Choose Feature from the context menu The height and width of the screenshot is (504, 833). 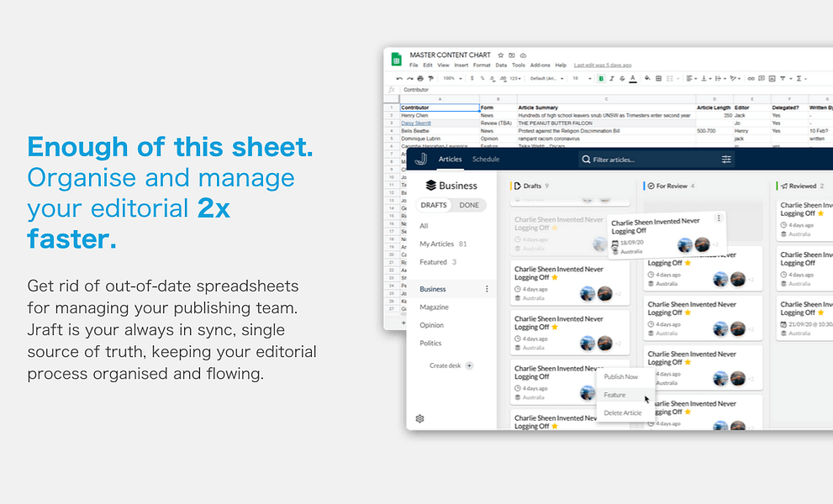click(x=614, y=395)
